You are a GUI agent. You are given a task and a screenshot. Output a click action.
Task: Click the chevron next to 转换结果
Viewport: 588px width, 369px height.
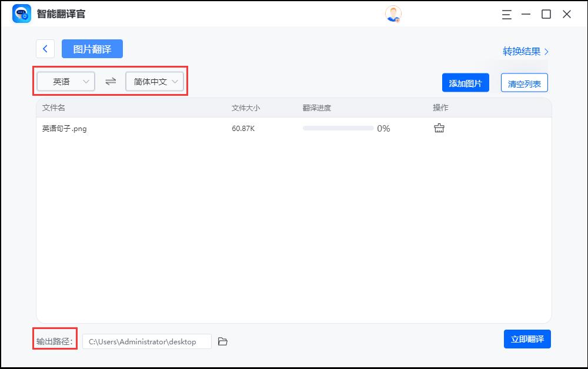[545, 51]
